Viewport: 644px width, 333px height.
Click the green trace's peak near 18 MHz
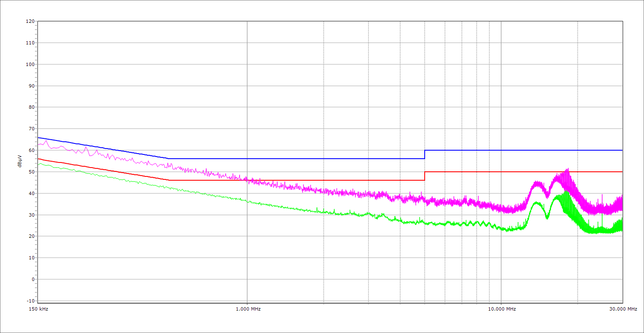tap(566, 192)
